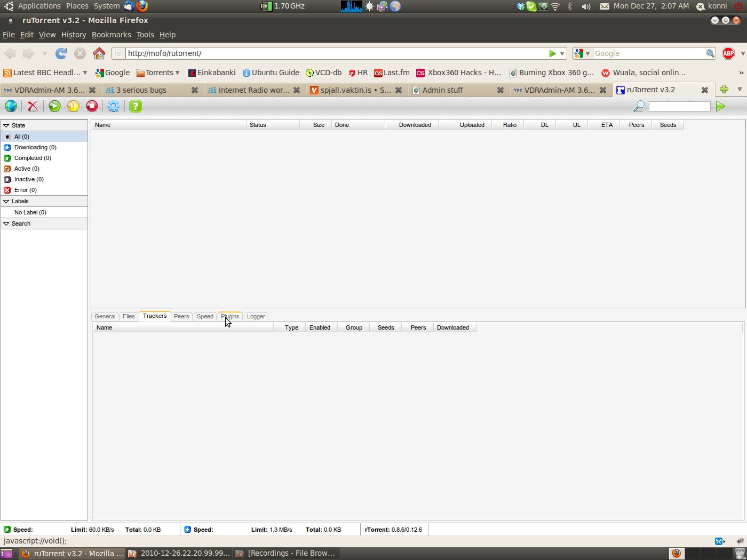Reload the page with the refresh button
Image resolution: width=747 pixels, height=560 pixels.
coord(61,53)
